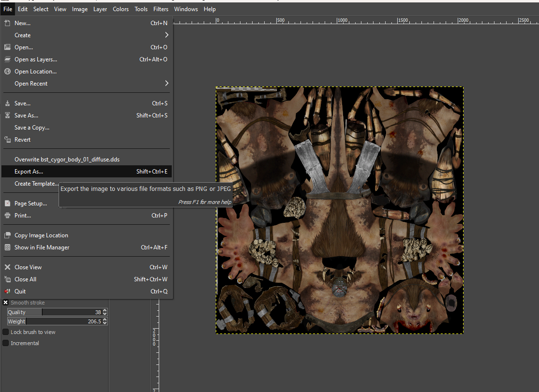Click the Open as Layers icon
Viewport: 539px width, 392px height.
(x=7, y=59)
